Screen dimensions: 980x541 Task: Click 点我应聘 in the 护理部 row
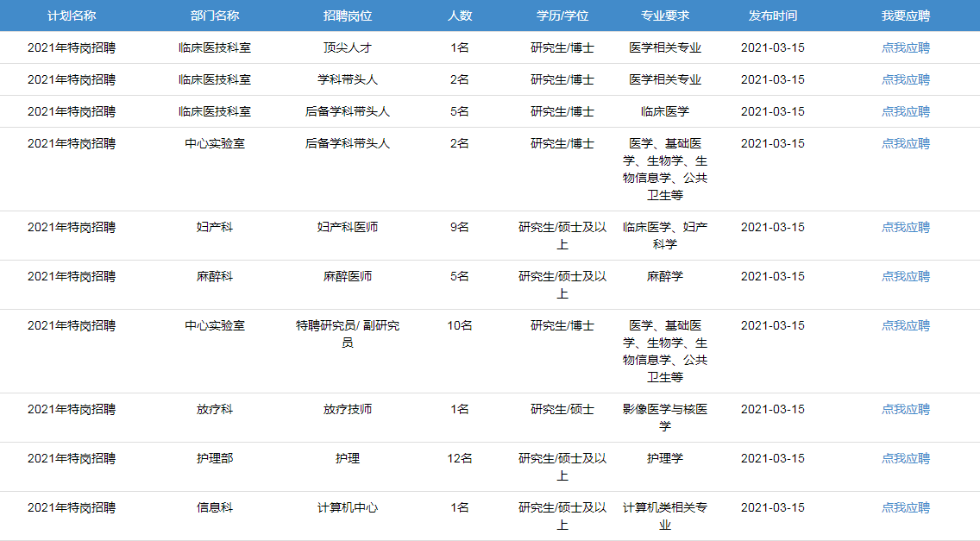pyautogui.click(x=905, y=458)
